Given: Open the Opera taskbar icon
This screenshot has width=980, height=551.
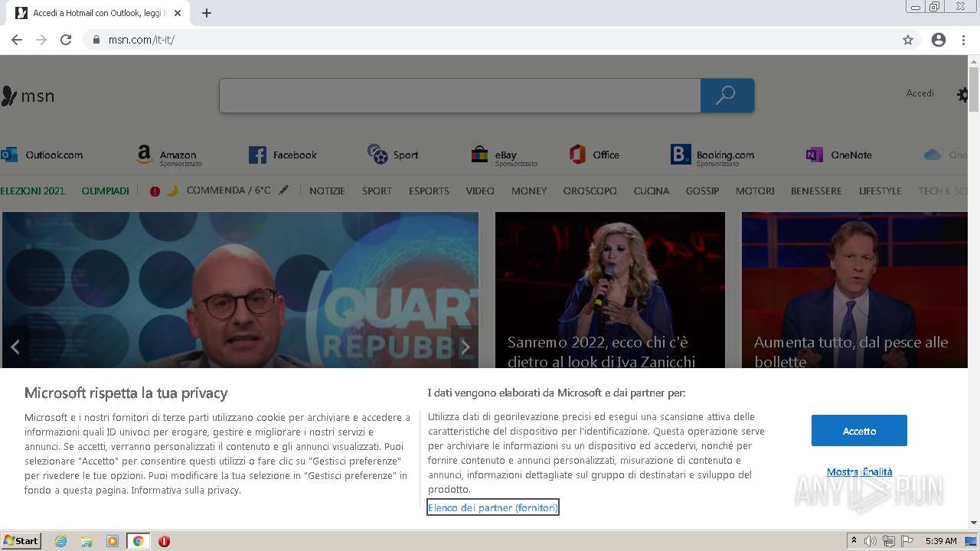Looking at the screenshot, I should click(x=164, y=541).
